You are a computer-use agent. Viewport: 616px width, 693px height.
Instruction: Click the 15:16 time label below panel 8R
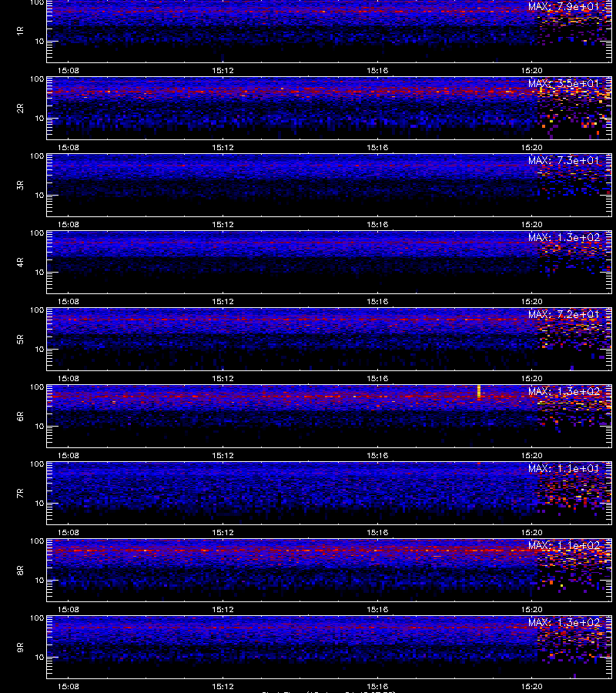(x=377, y=610)
